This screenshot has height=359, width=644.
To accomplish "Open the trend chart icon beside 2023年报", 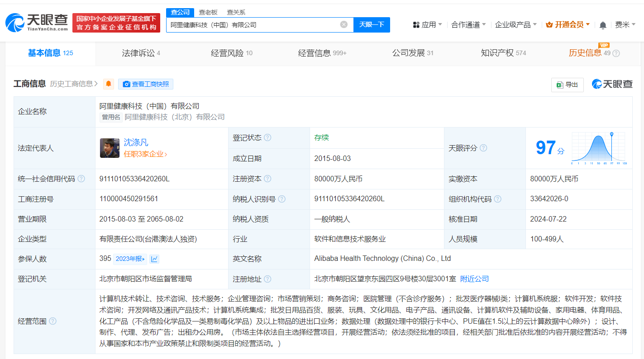I will pyautogui.click(x=154, y=259).
